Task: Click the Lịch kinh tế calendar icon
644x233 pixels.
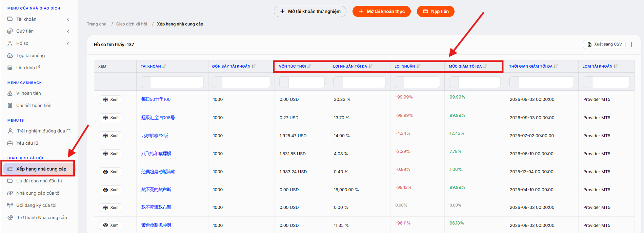Action: (10, 68)
